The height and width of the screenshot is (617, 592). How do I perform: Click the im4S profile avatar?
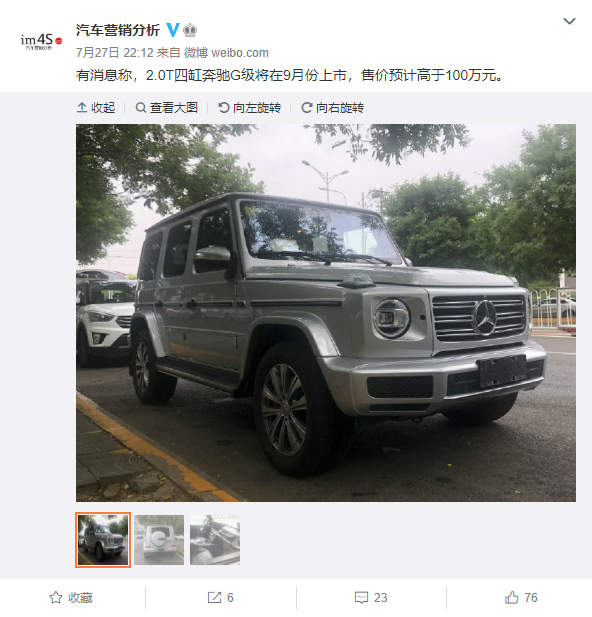pyautogui.click(x=41, y=41)
